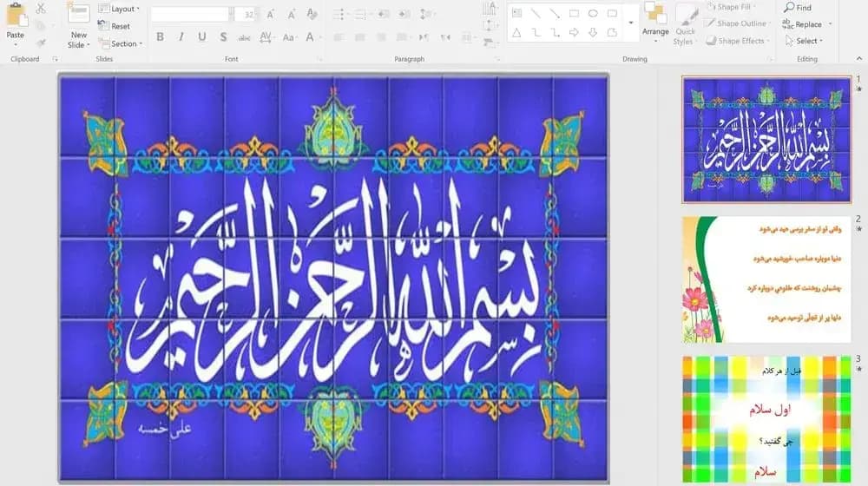Toggle text shadow S button

pyautogui.click(x=223, y=37)
